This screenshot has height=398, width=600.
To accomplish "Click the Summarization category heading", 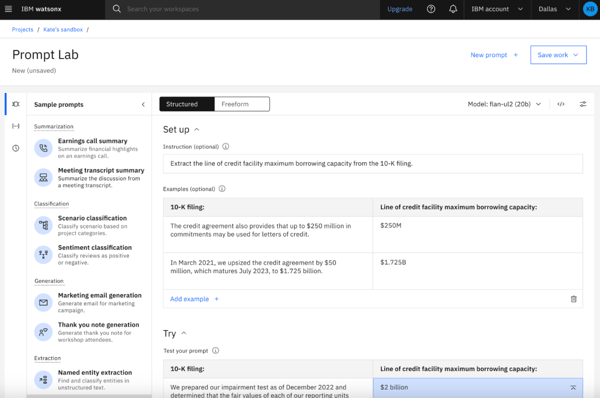I will [54, 126].
